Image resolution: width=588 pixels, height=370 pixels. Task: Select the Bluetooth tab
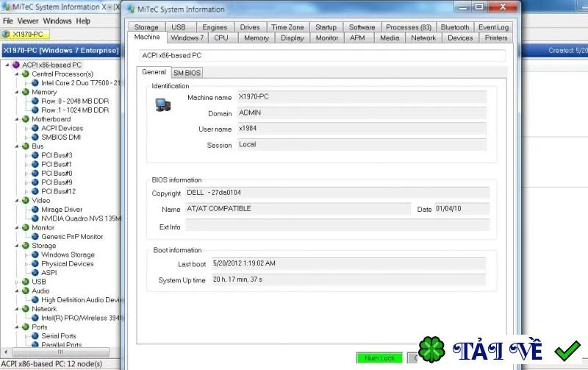click(x=455, y=27)
